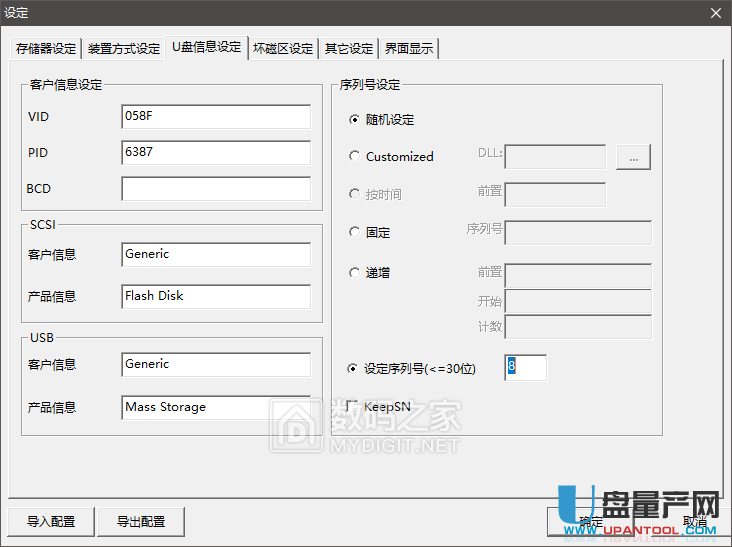Open the 界面显示 tab
732x547 pixels.
pos(409,49)
